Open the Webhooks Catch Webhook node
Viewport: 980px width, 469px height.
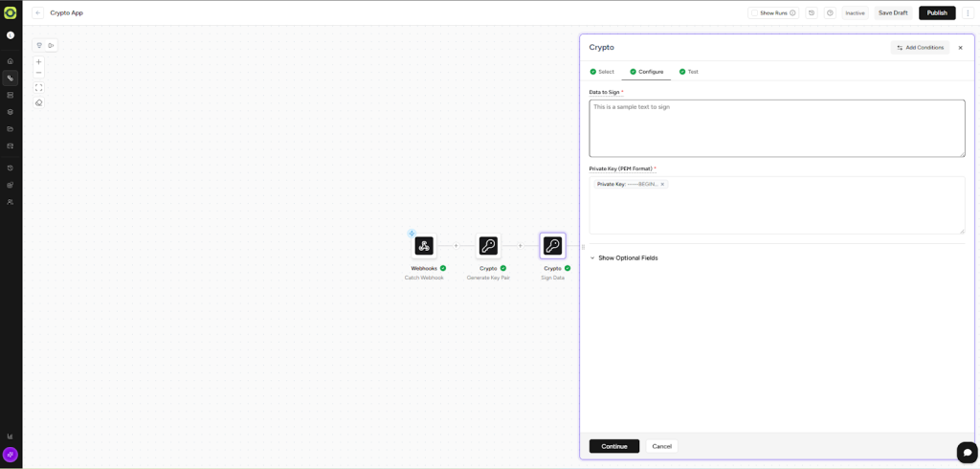(424, 246)
